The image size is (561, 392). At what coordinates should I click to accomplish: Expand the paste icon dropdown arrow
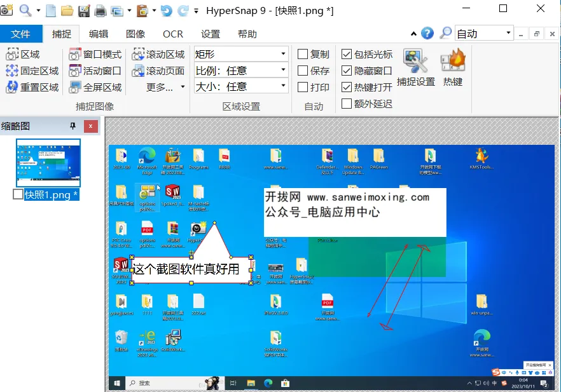click(x=154, y=10)
